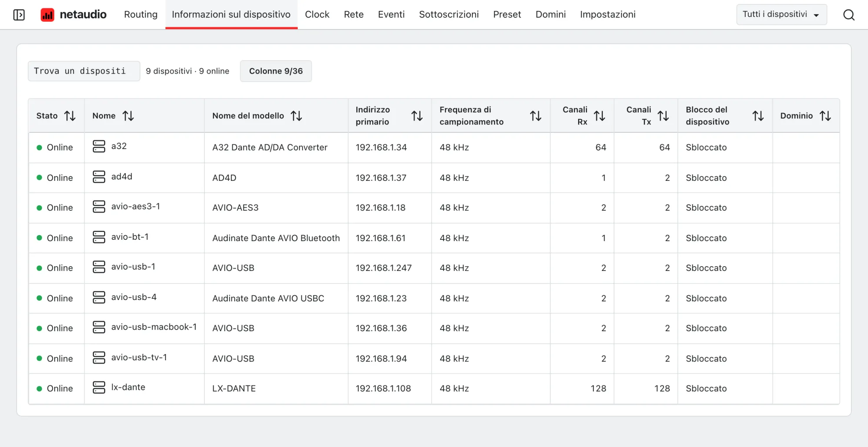868x447 pixels.
Task: Click the device icon beside avio-aes3-1
Action: 99,207
